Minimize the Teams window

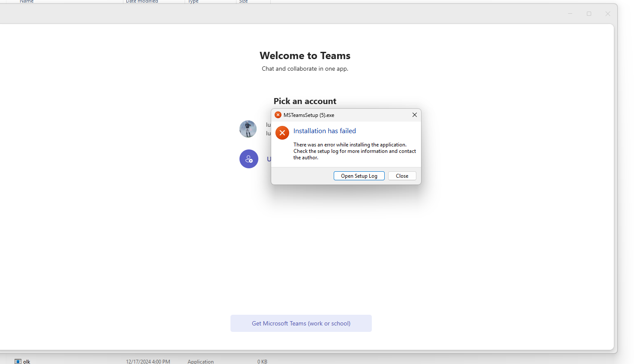570,14
